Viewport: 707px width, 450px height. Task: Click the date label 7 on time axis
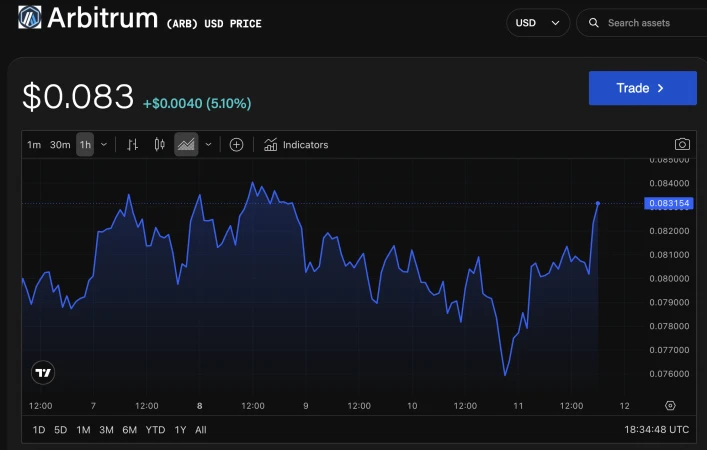tap(93, 406)
